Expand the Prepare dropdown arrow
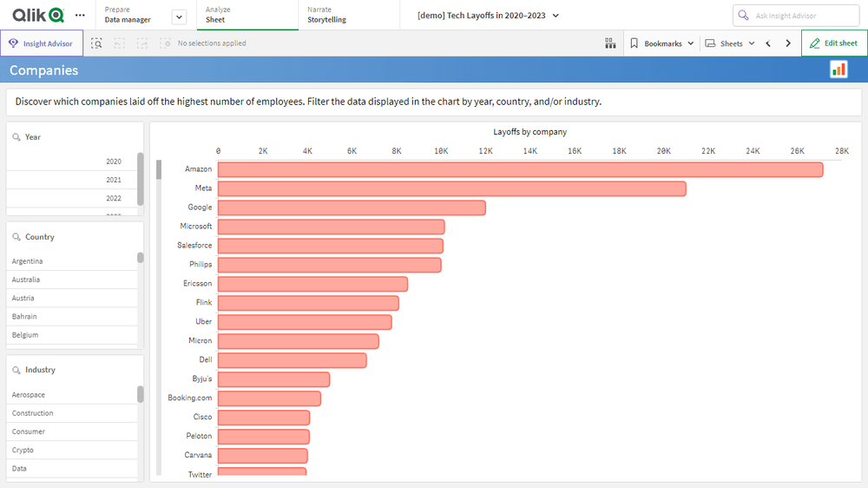 click(179, 16)
